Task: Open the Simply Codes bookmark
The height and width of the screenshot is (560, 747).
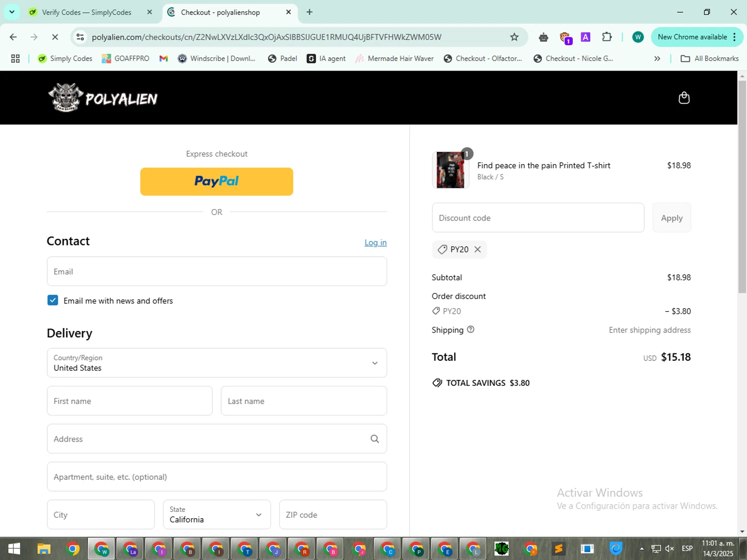Action: click(65, 59)
